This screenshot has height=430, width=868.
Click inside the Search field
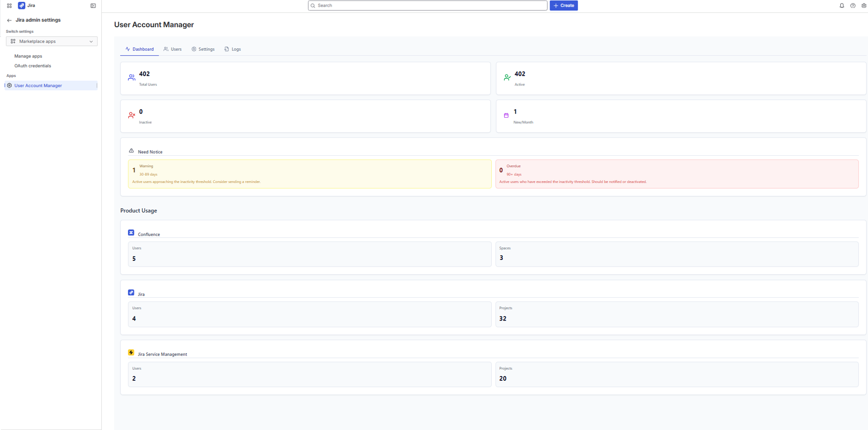point(427,5)
